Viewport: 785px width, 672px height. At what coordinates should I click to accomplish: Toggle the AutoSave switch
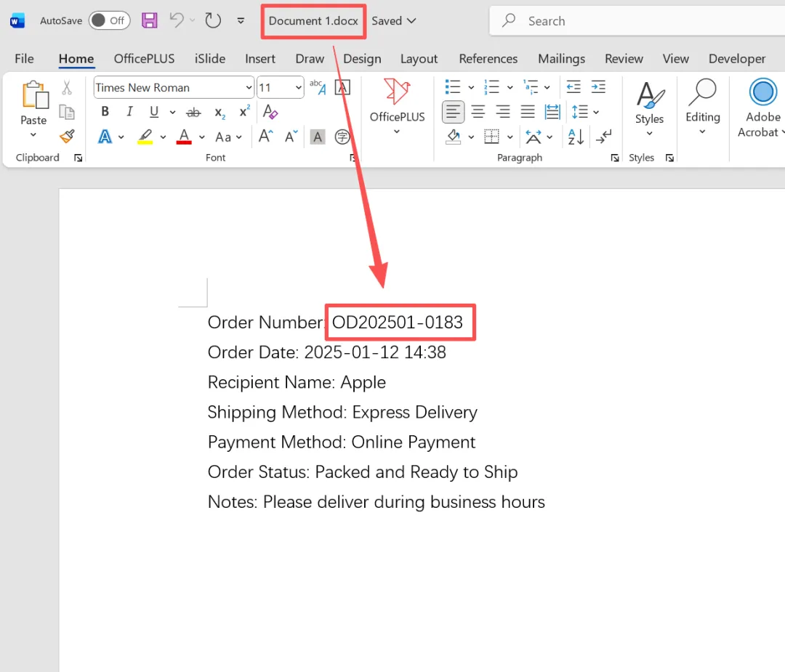tap(110, 20)
